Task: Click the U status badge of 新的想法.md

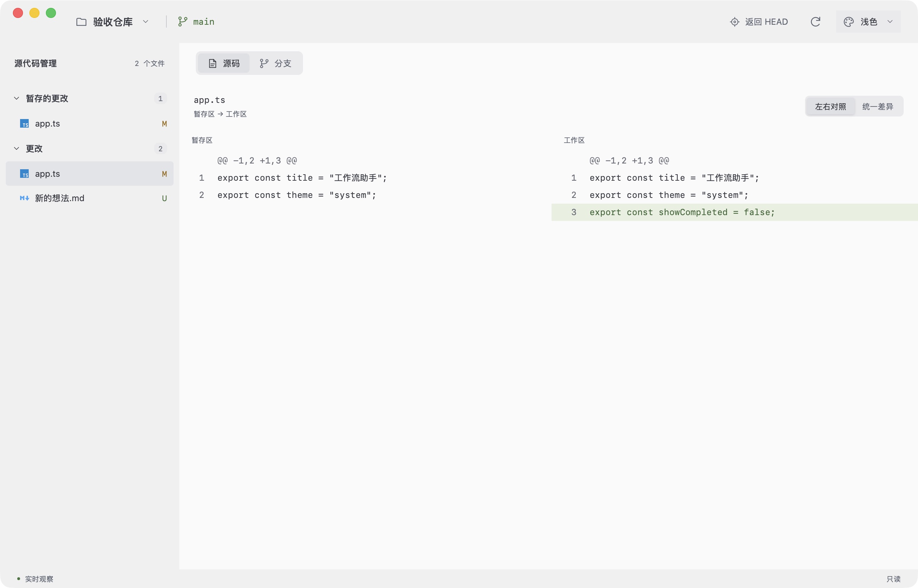Action: click(164, 198)
